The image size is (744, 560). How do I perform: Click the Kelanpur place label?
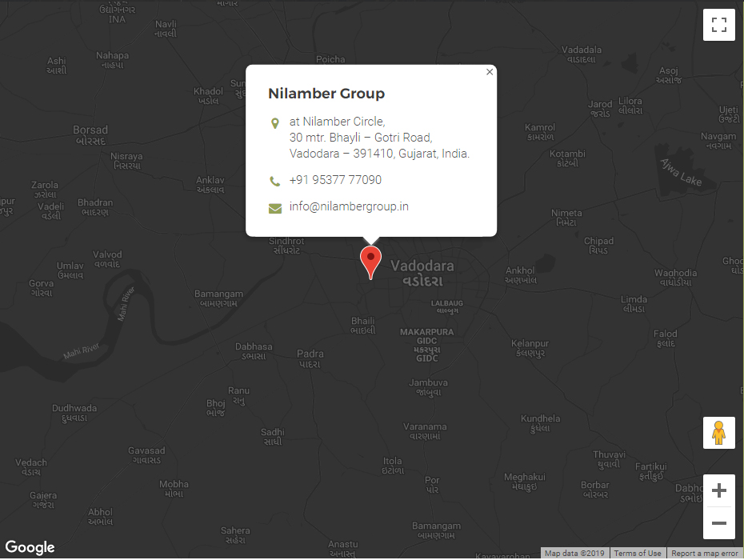pos(530,348)
